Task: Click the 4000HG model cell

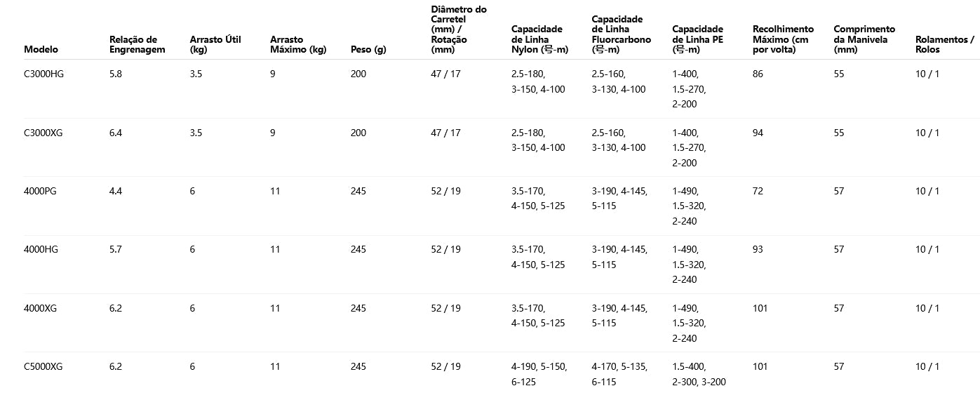Action: 39,249
